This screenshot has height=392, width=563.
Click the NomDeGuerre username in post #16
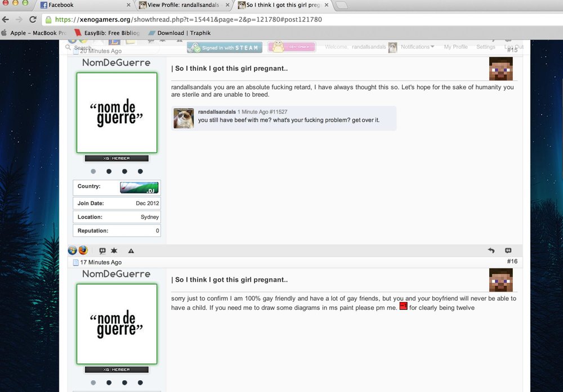coord(117,274)
